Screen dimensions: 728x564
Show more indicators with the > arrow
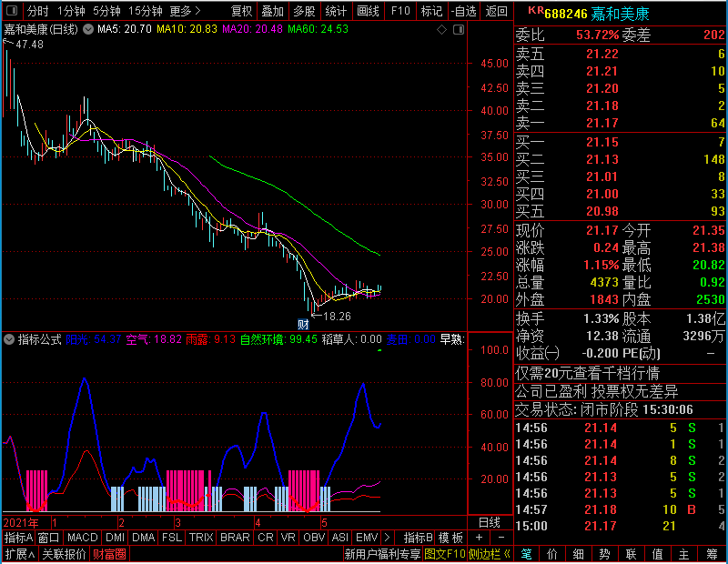388,538
